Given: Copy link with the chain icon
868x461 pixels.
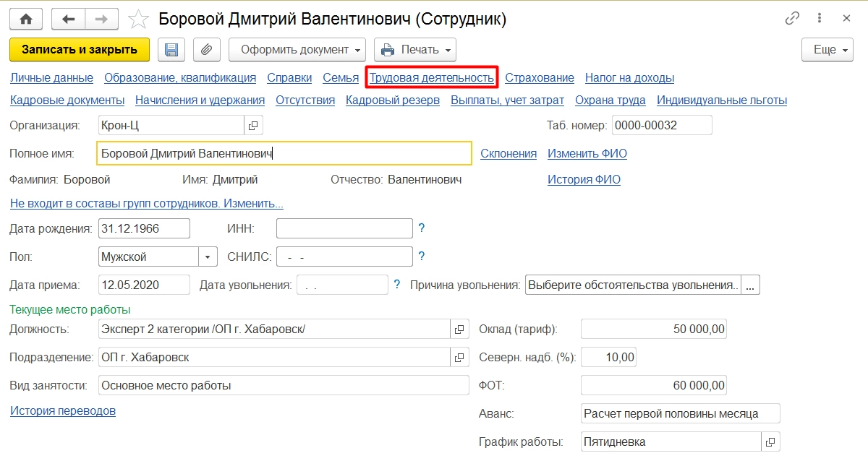Looking at the screenshot, I should (793, 19).
